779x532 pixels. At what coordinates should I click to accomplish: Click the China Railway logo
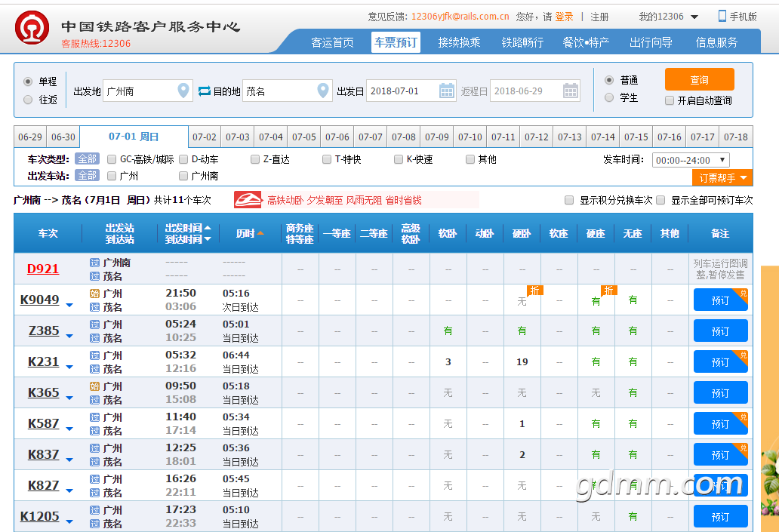click(32, 28)
